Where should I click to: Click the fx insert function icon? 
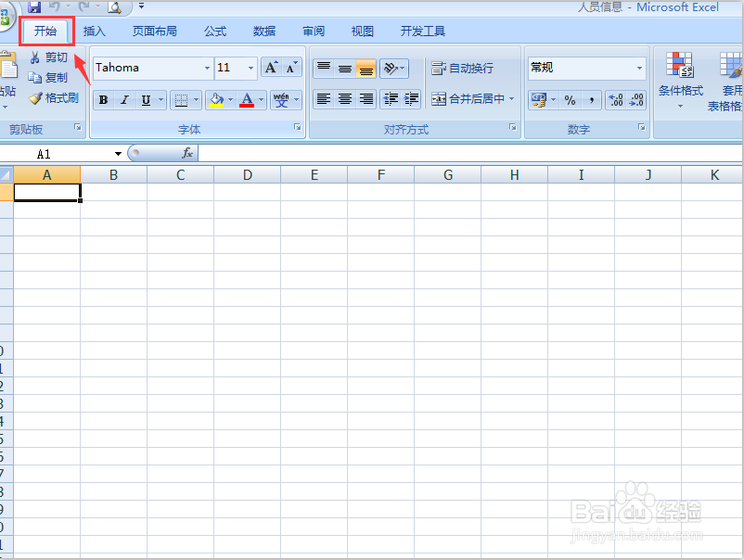[187, 153]
